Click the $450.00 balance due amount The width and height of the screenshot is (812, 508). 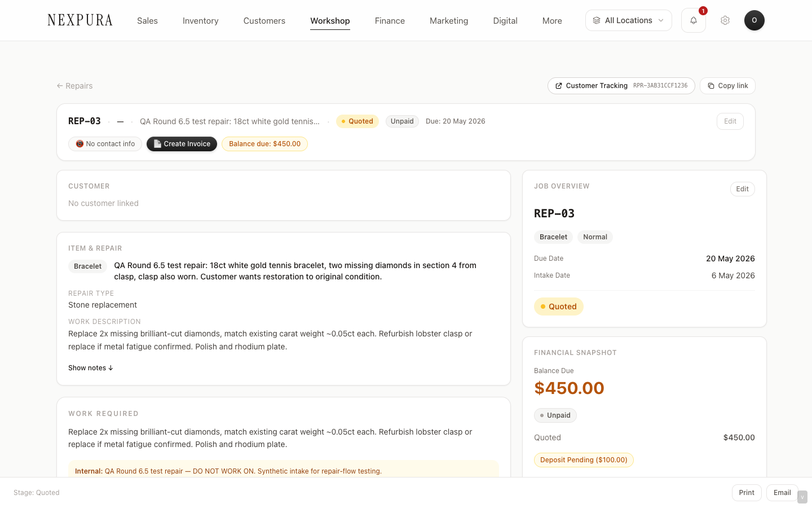pos(569,388)
